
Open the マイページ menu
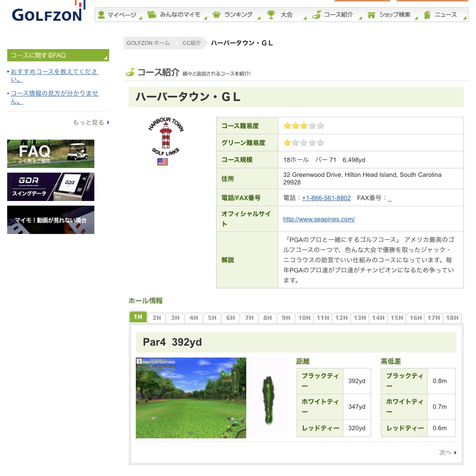[120, 14]
